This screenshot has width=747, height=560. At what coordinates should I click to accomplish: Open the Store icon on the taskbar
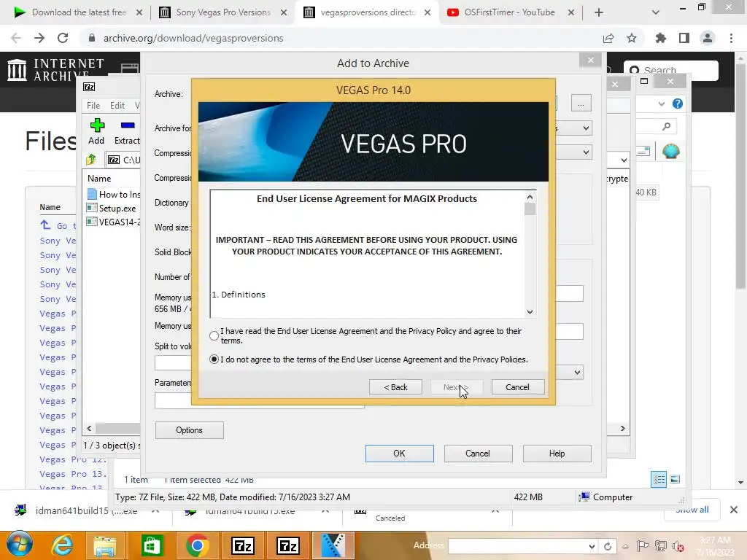pyautogui.click(x=152, y=545)
